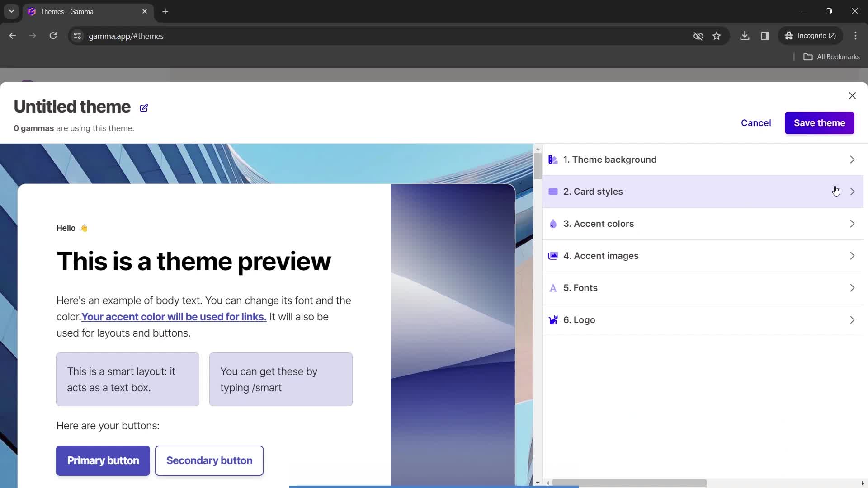
Task: Click the Card styles section icon
Action: pos(552,191)
